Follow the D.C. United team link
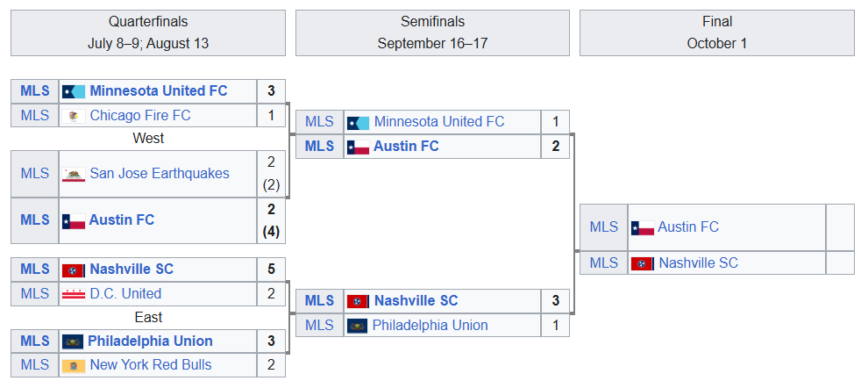The width and height of the screenshot is (868, 381). tap(125, 294)
